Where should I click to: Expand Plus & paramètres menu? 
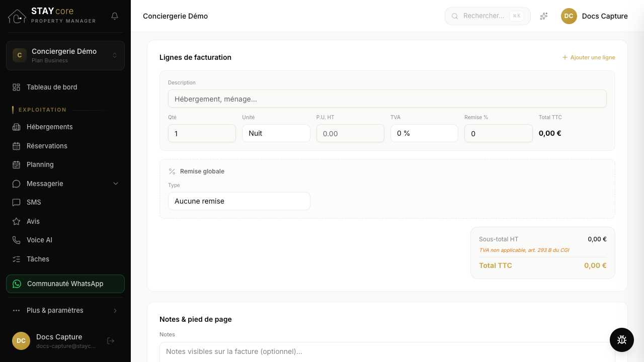pyautogui.click(x=65, y=310)
